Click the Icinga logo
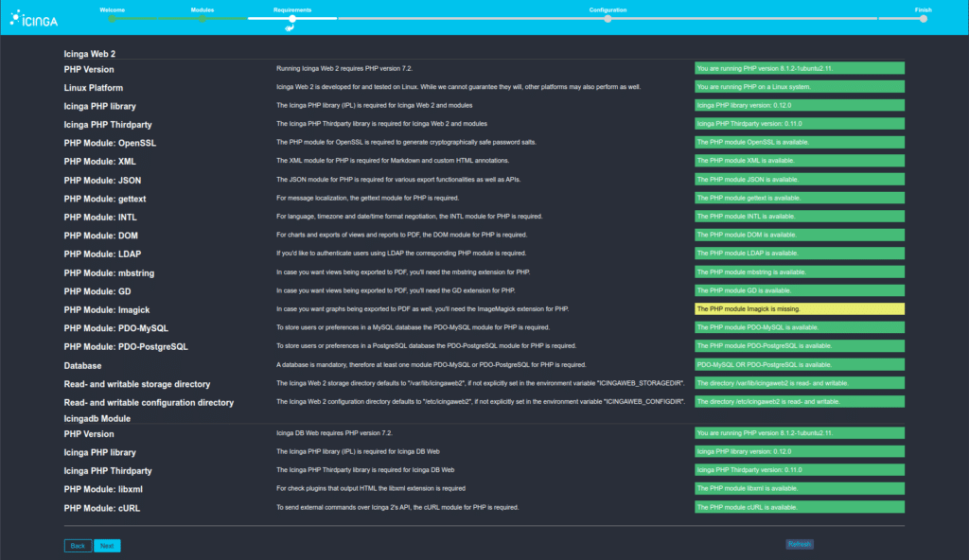This screenshot has height=560, width=969. click(34, 19)
